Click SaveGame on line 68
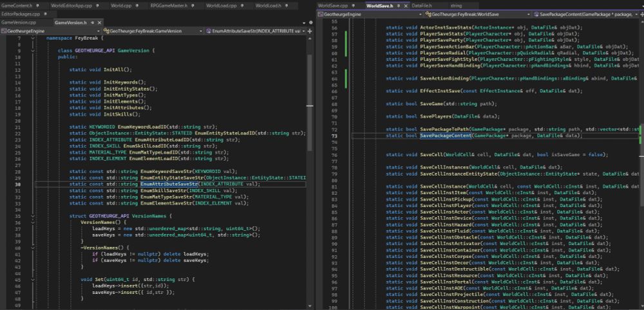Screen dimensions: 644x310 click(431, 104)
